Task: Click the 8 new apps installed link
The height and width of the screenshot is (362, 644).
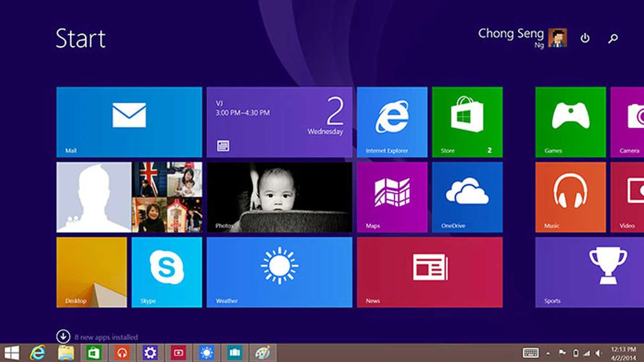Action: 107,338
